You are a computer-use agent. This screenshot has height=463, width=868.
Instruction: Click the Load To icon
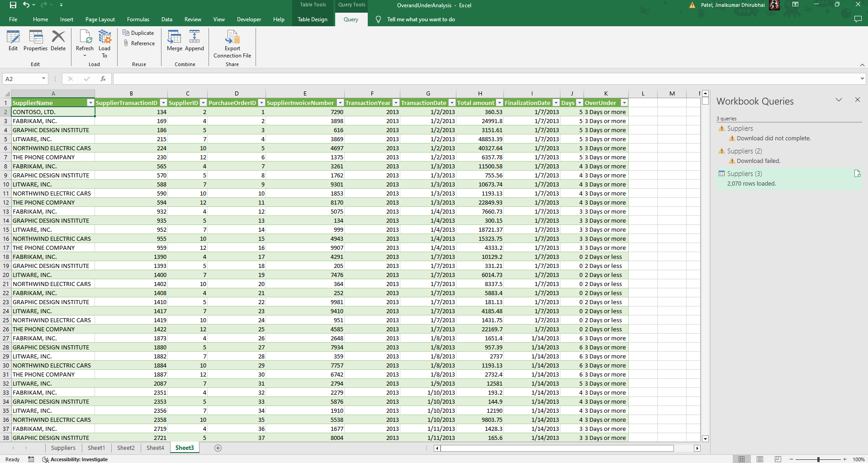(104, 43)
